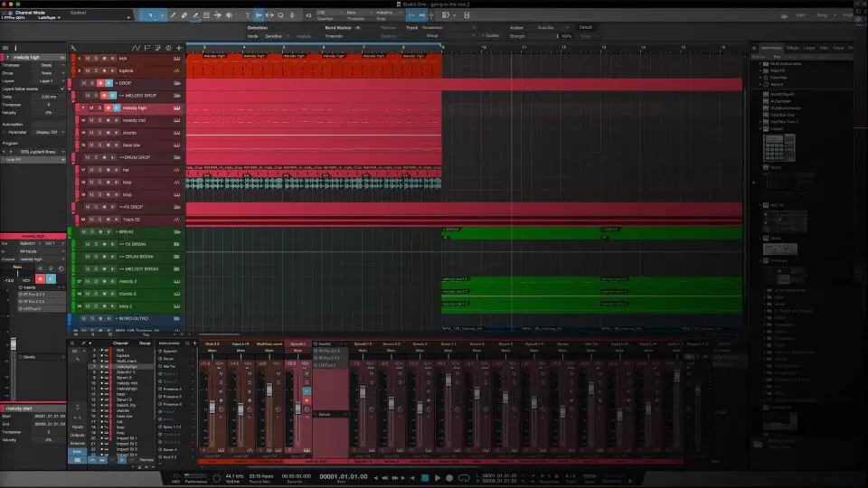Image resolution: width=868 pixels, height=488 pixels.
Task: Add a track with the plus icon
Action: coord(179,48)
